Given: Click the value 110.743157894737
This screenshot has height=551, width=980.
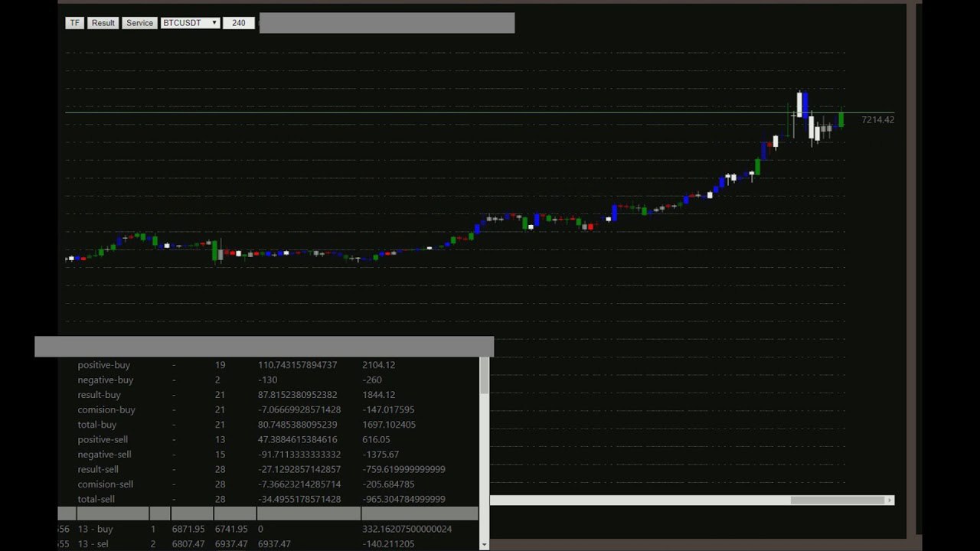Looking at the screenshot, I should (x=297, y=365).
